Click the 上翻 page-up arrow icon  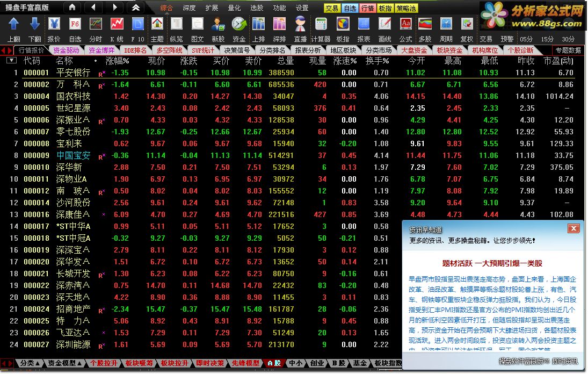(14, 24)
